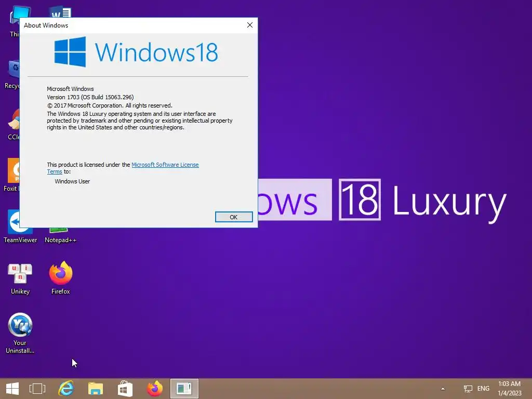Viewport: 532px width, 399px height.
Task: Select the Unikey desktop icon
Action: pos(20,278)
